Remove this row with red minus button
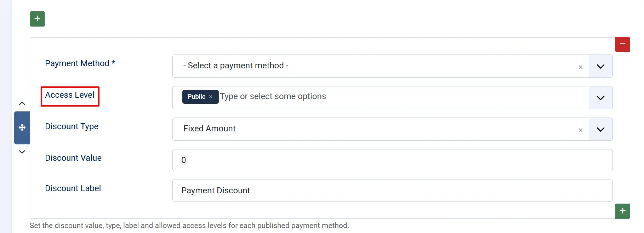The image size is (644, 233). 622,44
